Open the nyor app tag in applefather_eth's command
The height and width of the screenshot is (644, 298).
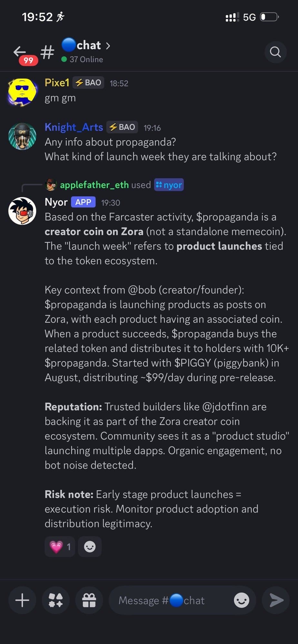[x=169, y=185]
